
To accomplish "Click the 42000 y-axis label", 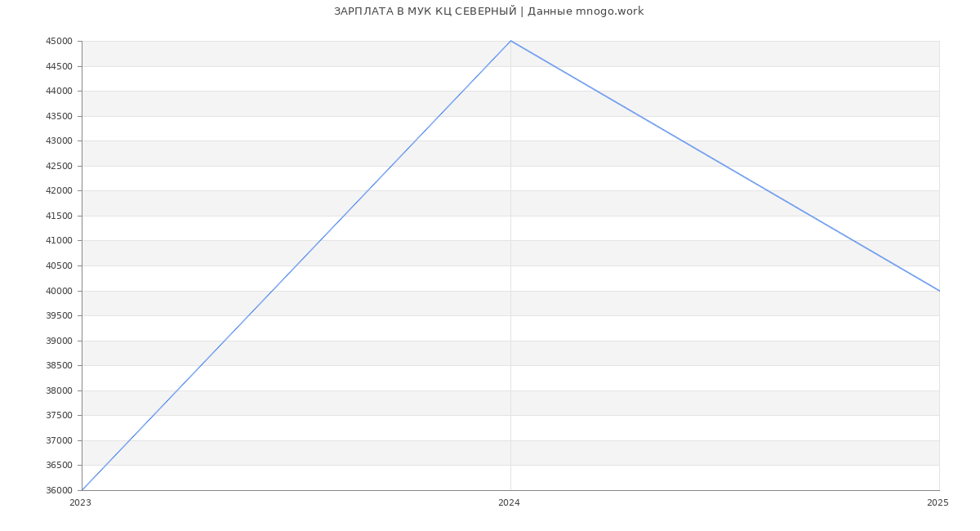I will click(x=60, y=191).
